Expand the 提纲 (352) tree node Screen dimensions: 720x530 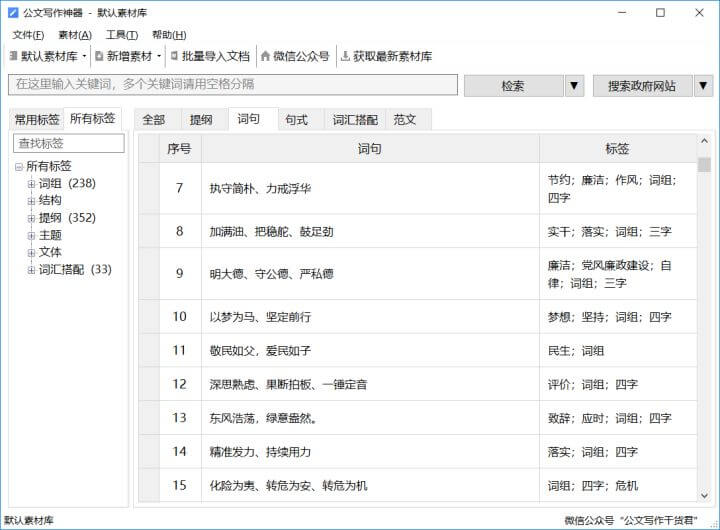coord(31,219)
